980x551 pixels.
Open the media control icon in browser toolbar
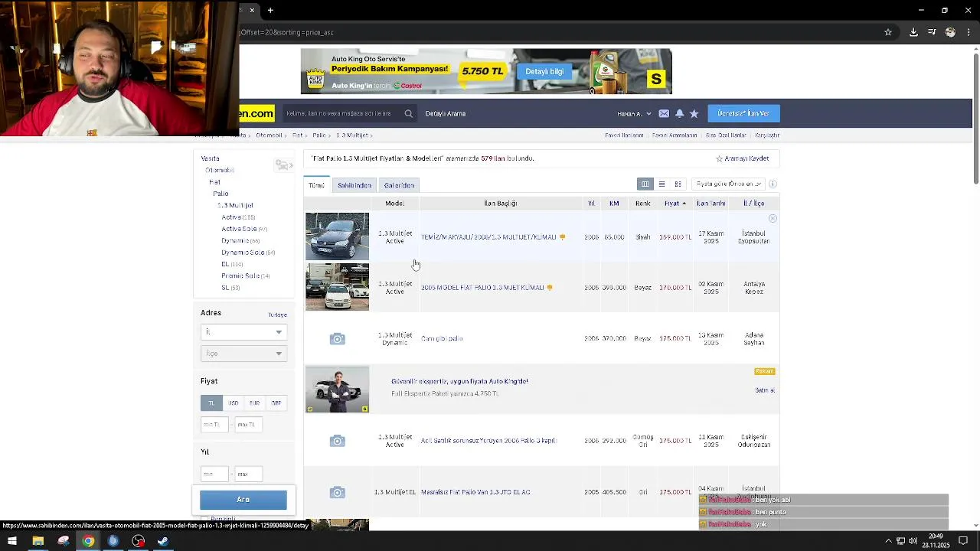point(932,32)
